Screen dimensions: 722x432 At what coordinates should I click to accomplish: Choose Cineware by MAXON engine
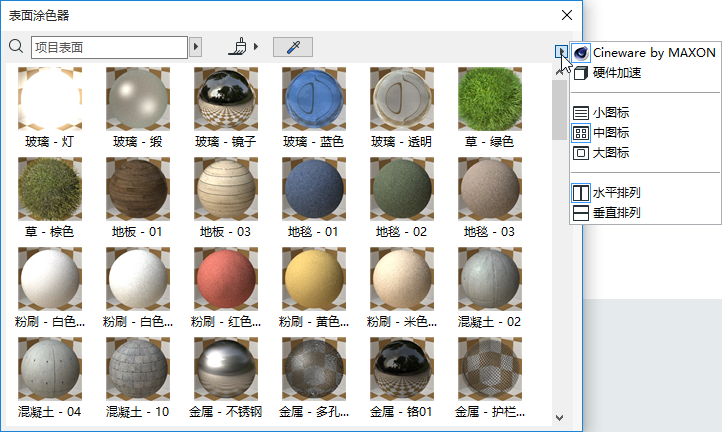[645, 53]
